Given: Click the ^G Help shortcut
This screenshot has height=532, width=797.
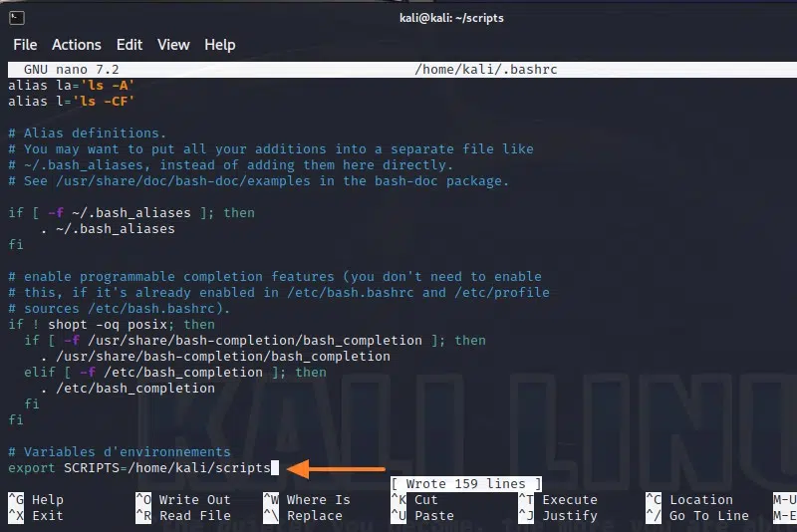Looking at the screenshot, I should pos(36,499).
